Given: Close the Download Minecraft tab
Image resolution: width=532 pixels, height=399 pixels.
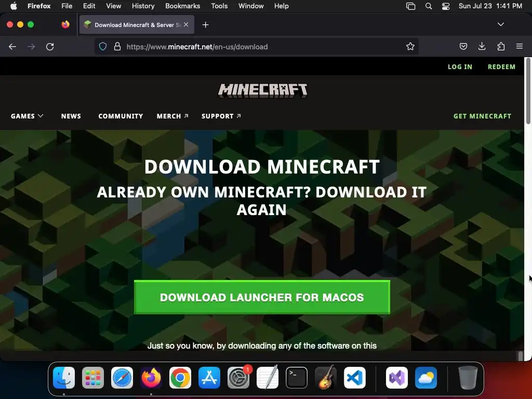Looking at the screenshot, I should 186,24.
